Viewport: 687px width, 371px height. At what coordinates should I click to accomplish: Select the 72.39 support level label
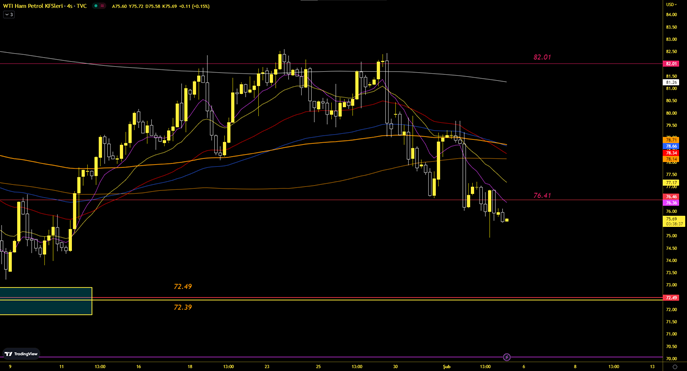click(183, 307)
